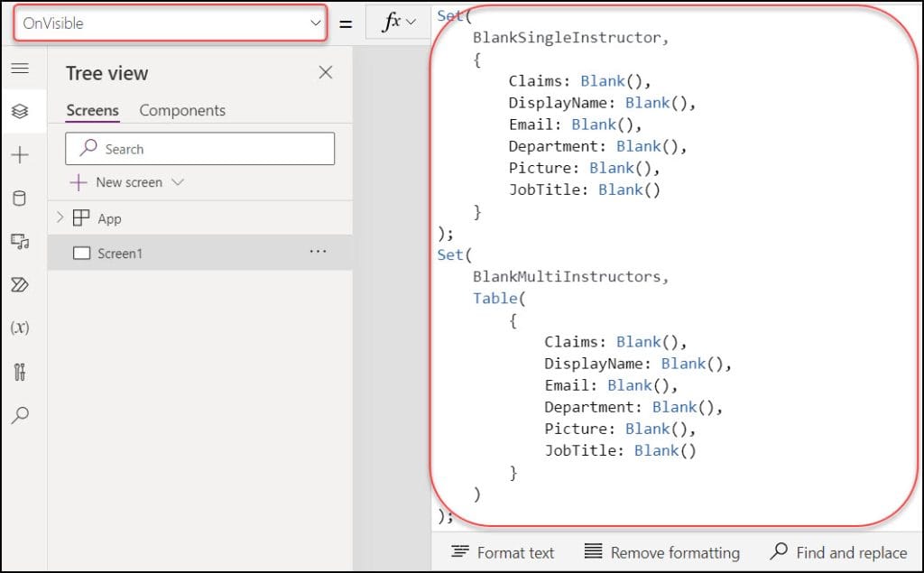Click the sidebar Search magnifier icon
Screen dimensions: 924x573
point(20,415)
